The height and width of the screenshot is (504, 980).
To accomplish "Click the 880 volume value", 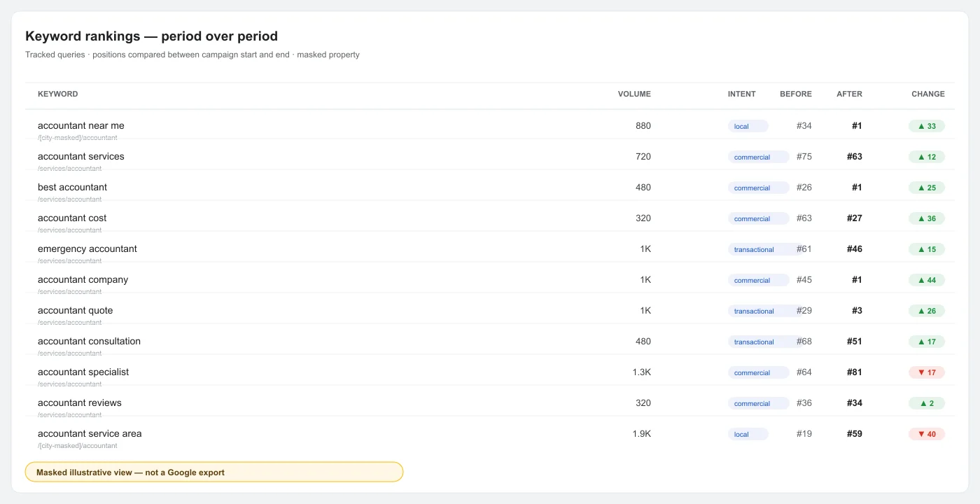I will 643,126.
